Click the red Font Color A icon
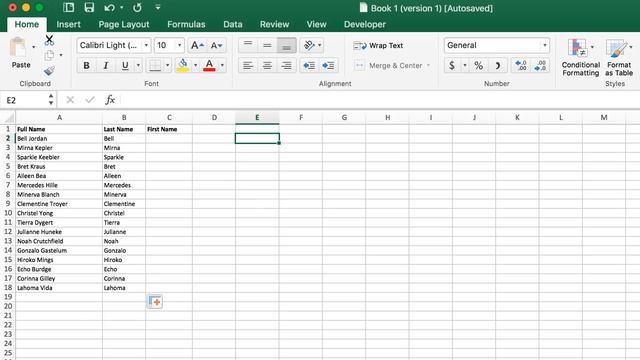 [209, 65]
